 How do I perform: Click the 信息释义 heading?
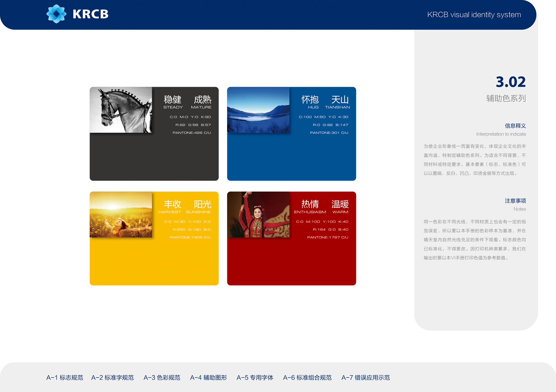tap(515, 126)
